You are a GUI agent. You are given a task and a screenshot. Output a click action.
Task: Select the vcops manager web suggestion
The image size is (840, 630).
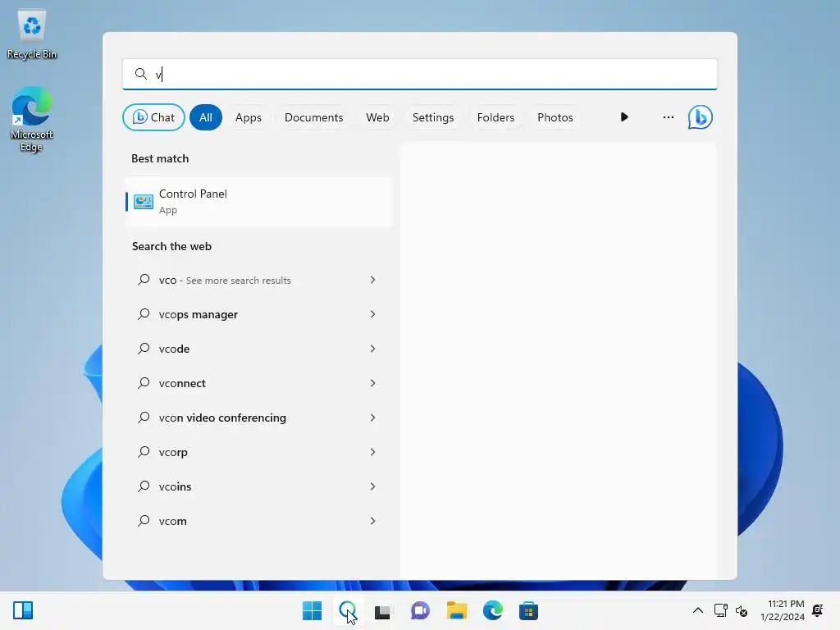[x=258, y=314]
